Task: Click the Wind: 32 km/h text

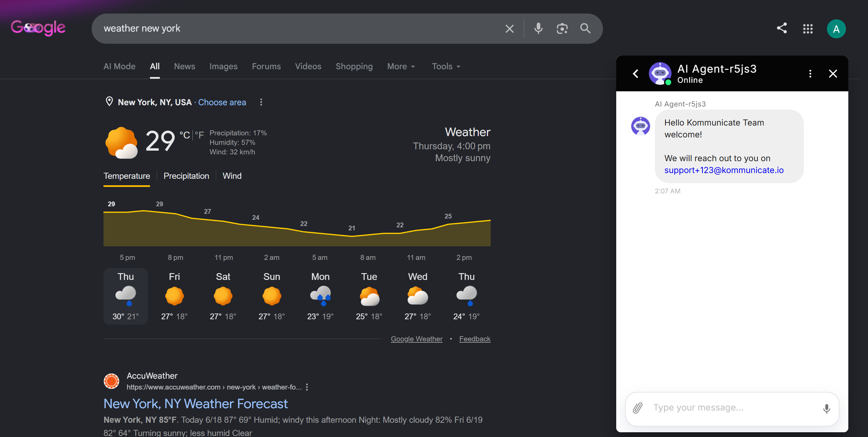Action: point(232,152)
